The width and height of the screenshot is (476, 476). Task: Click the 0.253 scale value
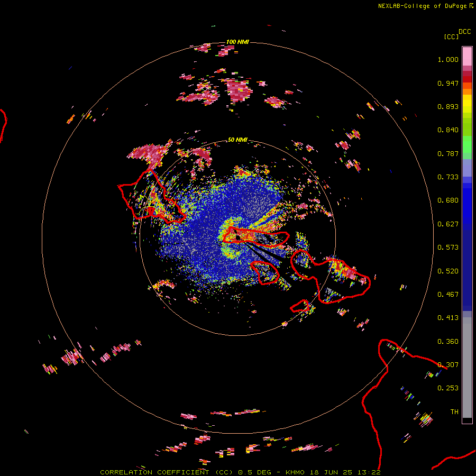coord(448,388)
